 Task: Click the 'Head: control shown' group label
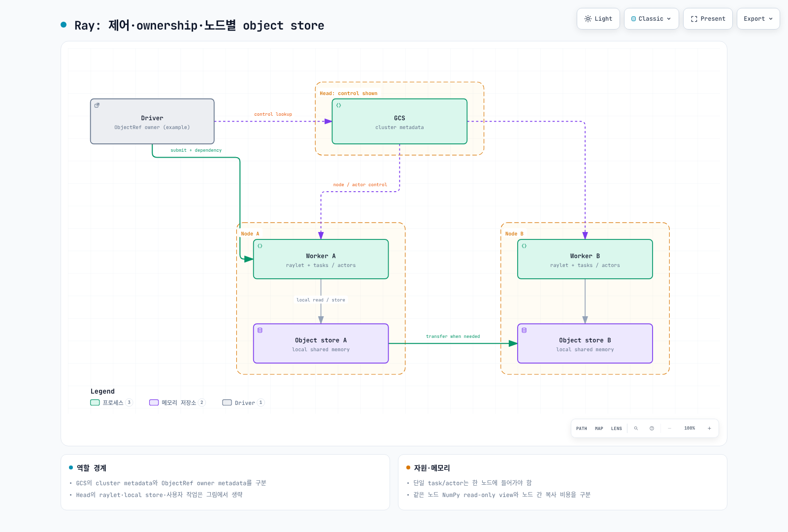pyautogui.click(x=349, y=94)
